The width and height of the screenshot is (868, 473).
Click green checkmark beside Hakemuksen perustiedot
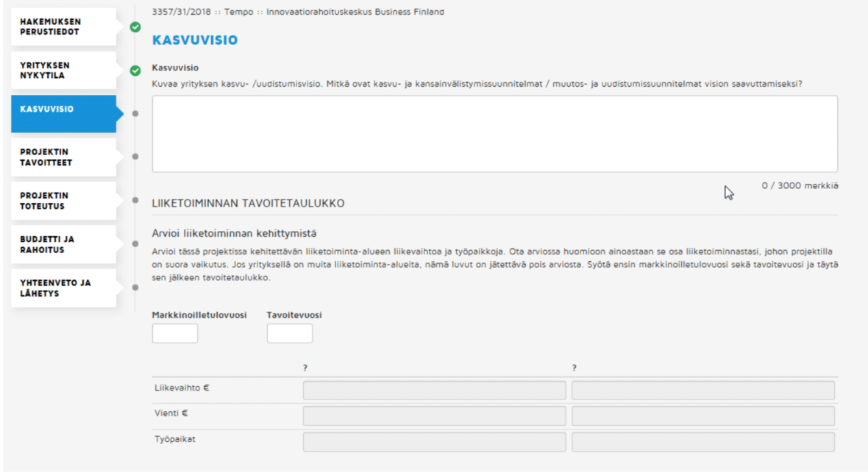pos(135,26)
